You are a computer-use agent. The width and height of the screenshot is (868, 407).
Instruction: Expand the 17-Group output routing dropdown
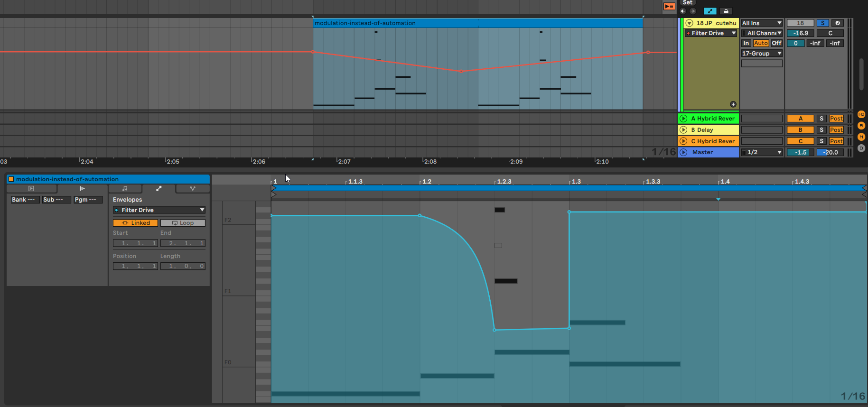tap(762, 54)
